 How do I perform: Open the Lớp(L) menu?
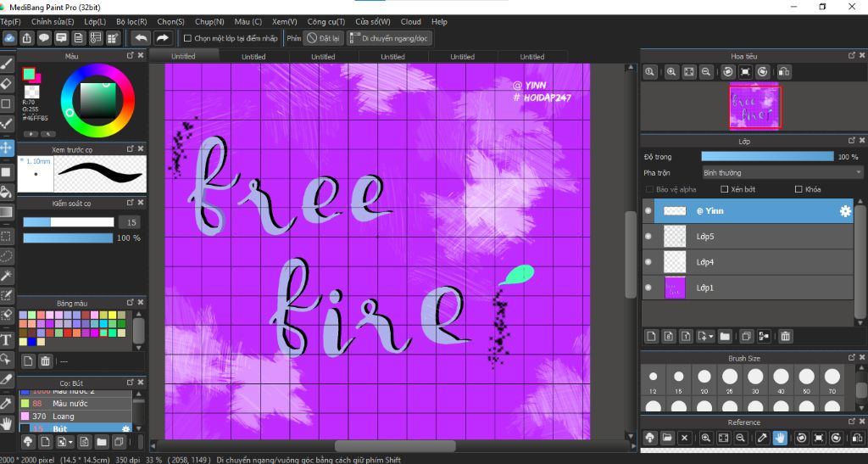click(x=95, y=21)
